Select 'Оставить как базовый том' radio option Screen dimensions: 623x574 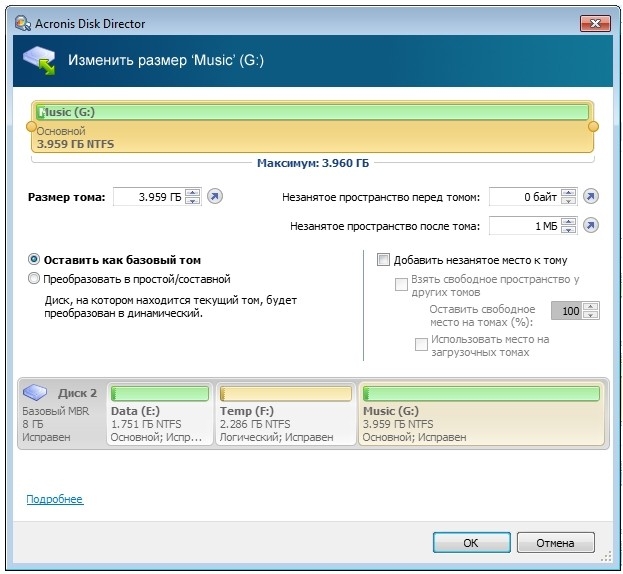35,259
